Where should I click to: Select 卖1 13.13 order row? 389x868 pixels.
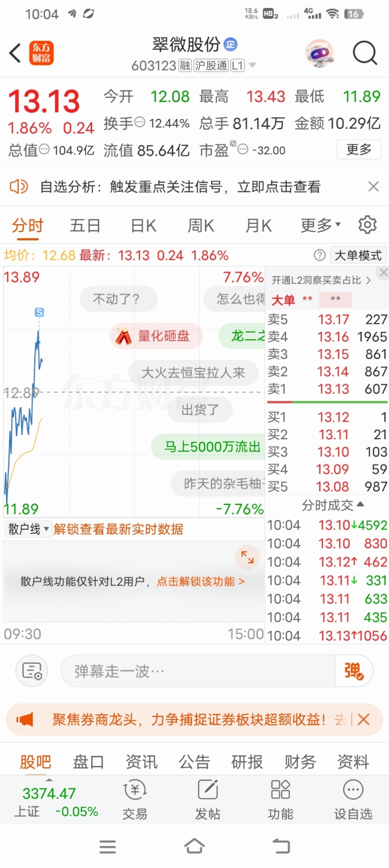click(x=327, y=389)
